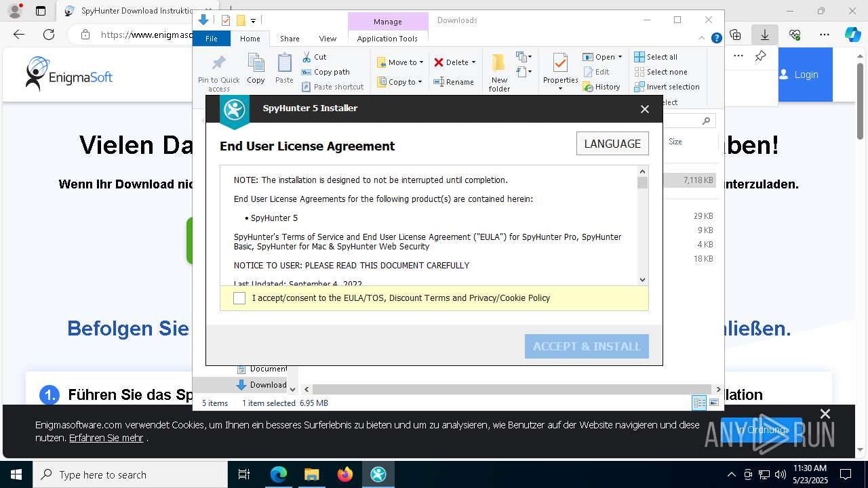
Task: Click the Rename icon in ribbon
Action: [x=439, y=82]
